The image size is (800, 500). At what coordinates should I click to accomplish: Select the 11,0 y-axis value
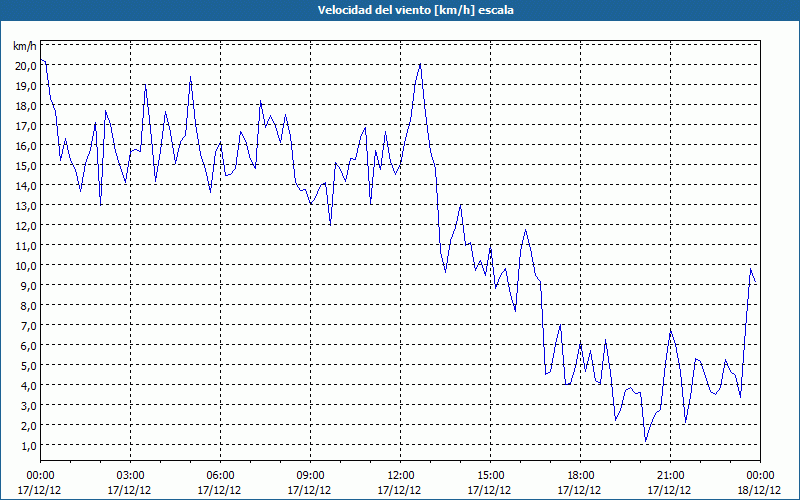25,245
